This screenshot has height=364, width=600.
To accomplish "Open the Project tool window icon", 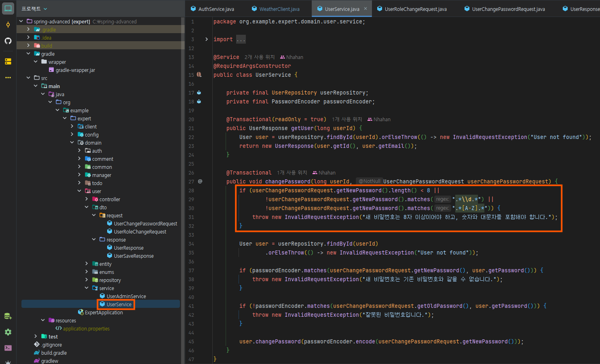I will coord(8,8).
